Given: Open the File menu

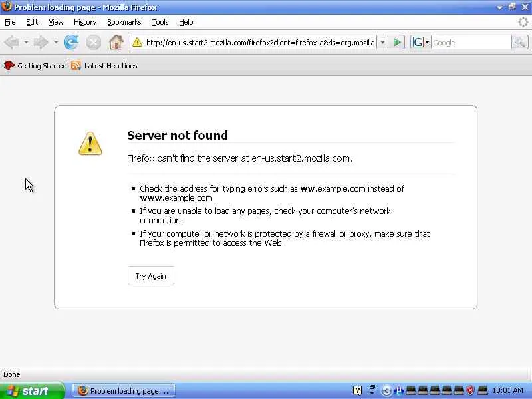Looking at the screenshot, I should click(10, 22).
